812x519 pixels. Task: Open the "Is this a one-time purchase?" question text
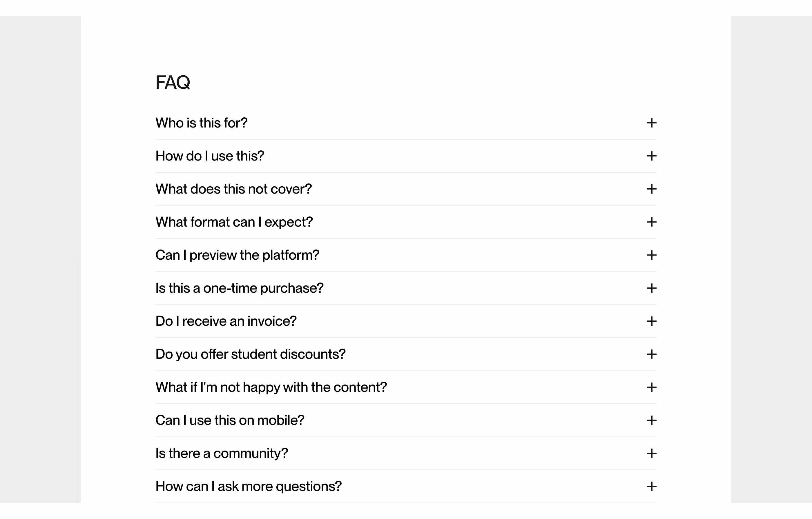coord(240,289)
